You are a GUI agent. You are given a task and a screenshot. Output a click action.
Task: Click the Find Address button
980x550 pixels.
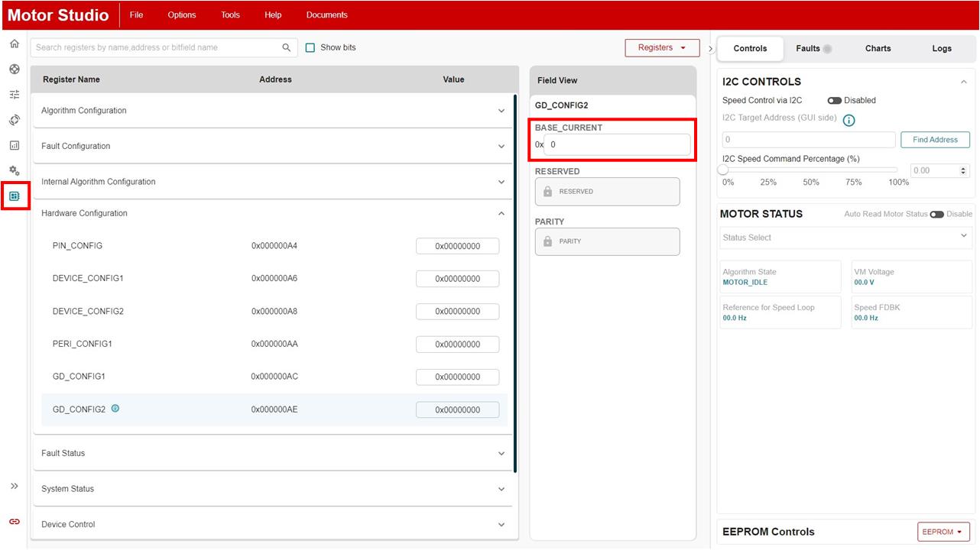pos(935,140)
